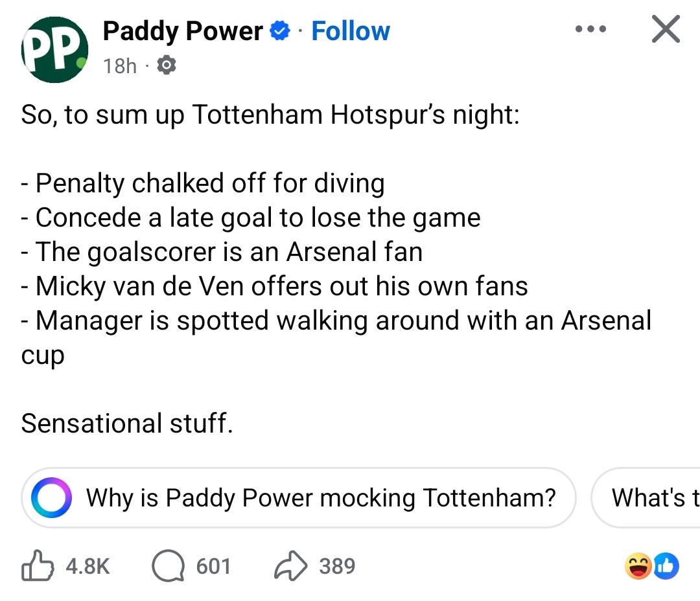Follow the Paddy Power page
The width and height of the screenshot is (700, 601).
351,31
